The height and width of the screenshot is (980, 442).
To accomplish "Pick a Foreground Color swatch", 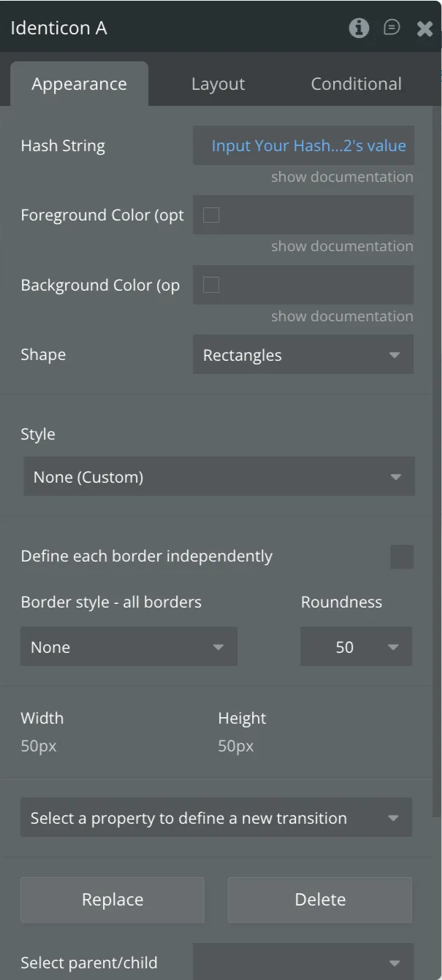I will click(x=211, y=215).
